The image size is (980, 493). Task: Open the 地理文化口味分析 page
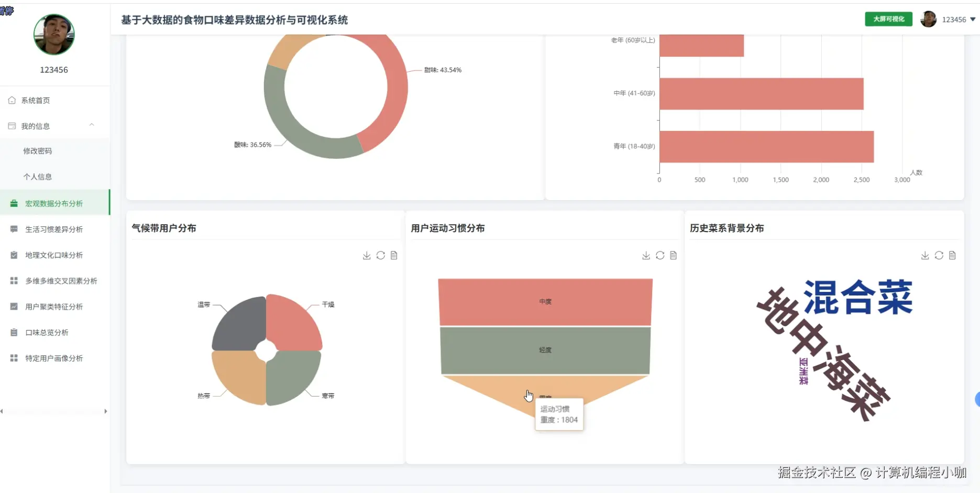coord(53,255)
